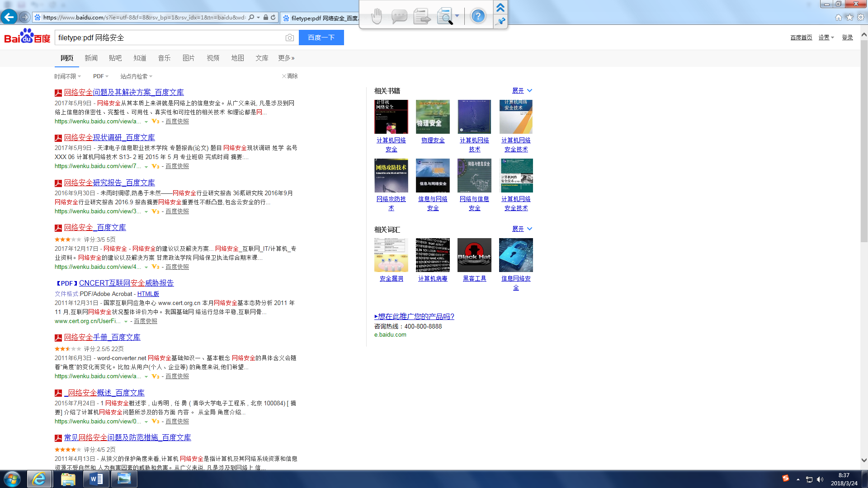This screenshot has height=488, width=868.
Task: Click the lock security icon in address bar
Action: point(266,18)
